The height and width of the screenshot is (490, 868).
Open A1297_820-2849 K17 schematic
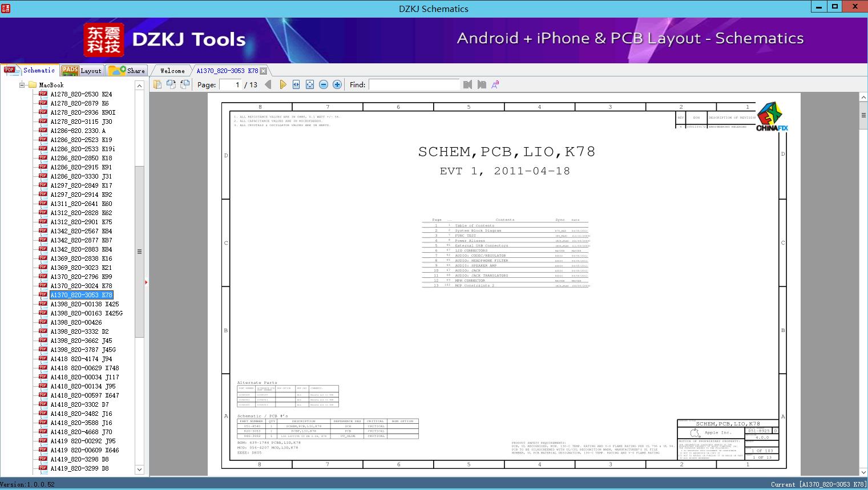(81, 185)
